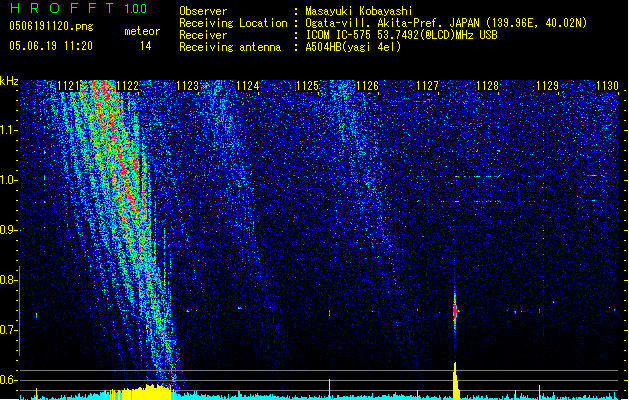Image resolution: width=629 pixels, height=400 pixels.
Task: Select the file name 0506191120.png
Action: 51,26
